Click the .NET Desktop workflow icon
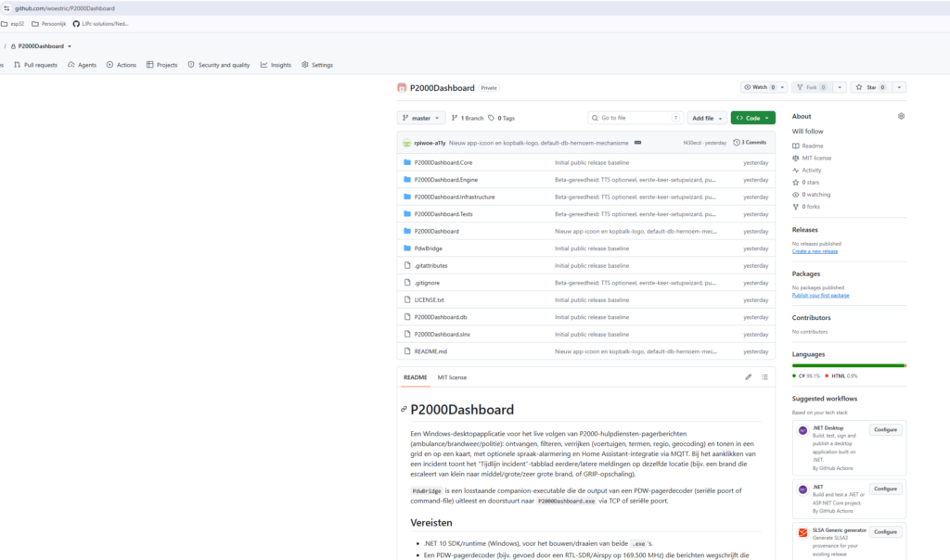Screen dimensions: 950x560 [x=802, y=431]
